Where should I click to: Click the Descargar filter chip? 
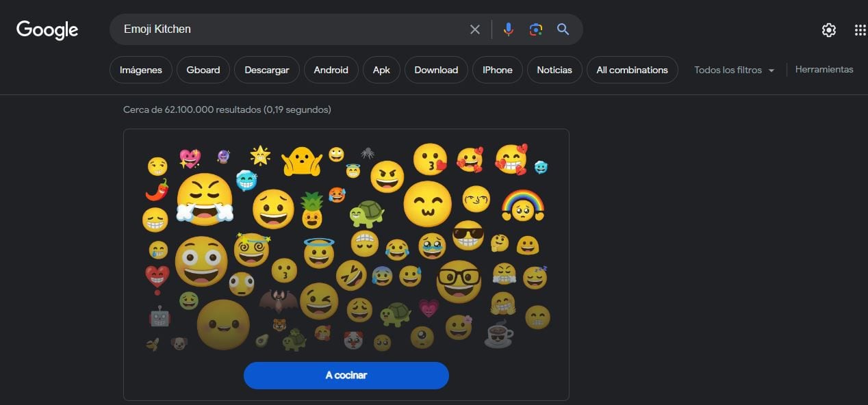(x=266, y=70)
